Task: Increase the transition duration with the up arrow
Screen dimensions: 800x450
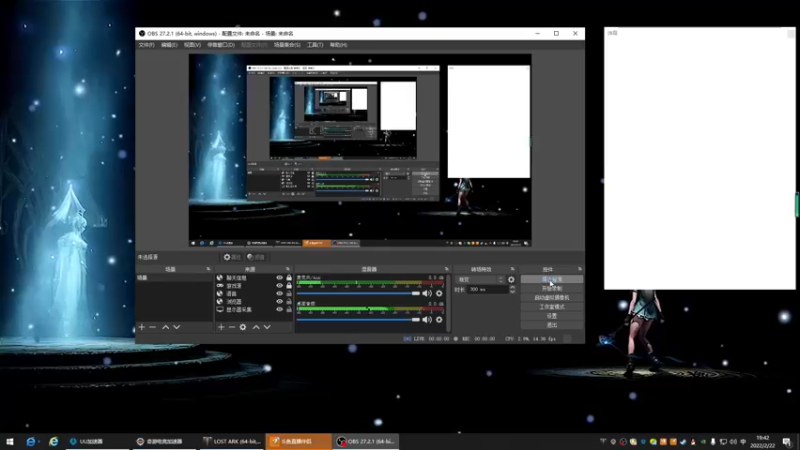Action: [512, 287]
